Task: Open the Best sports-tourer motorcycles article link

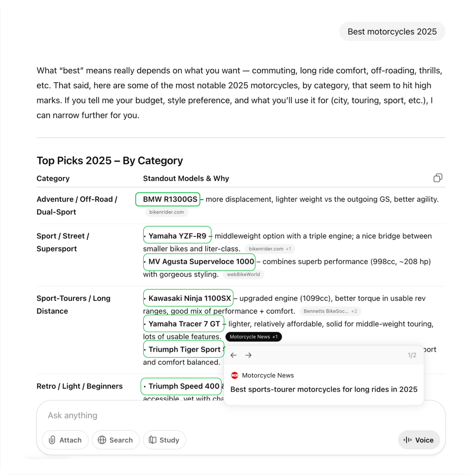Action: coord(324,389)
